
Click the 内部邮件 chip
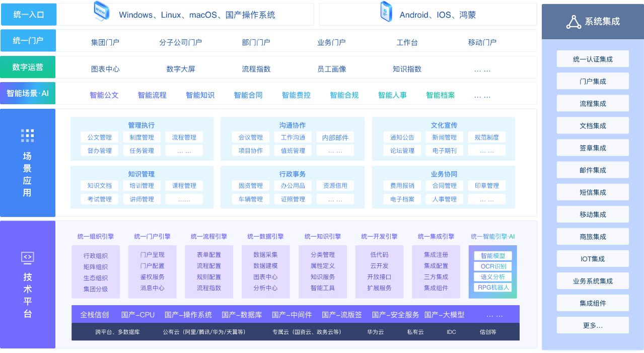[335, 137]
